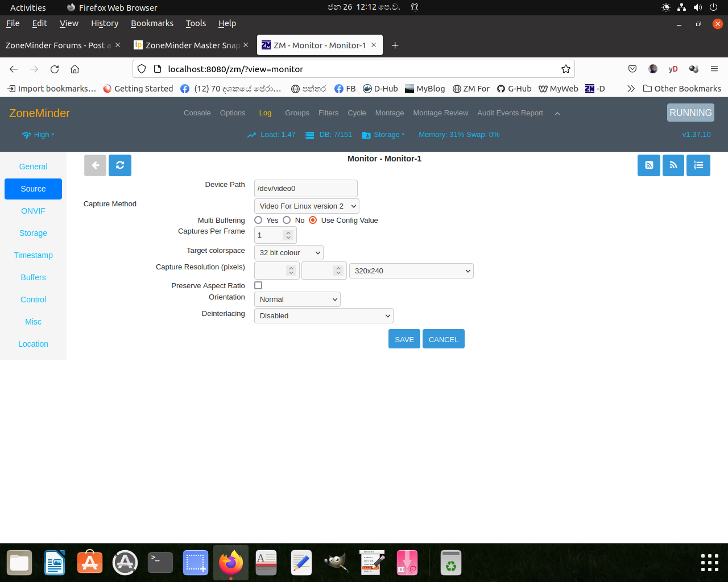Open the Other Bookmarks folder
The height and width of the screenshot is (582, 728).
point(682,89)
